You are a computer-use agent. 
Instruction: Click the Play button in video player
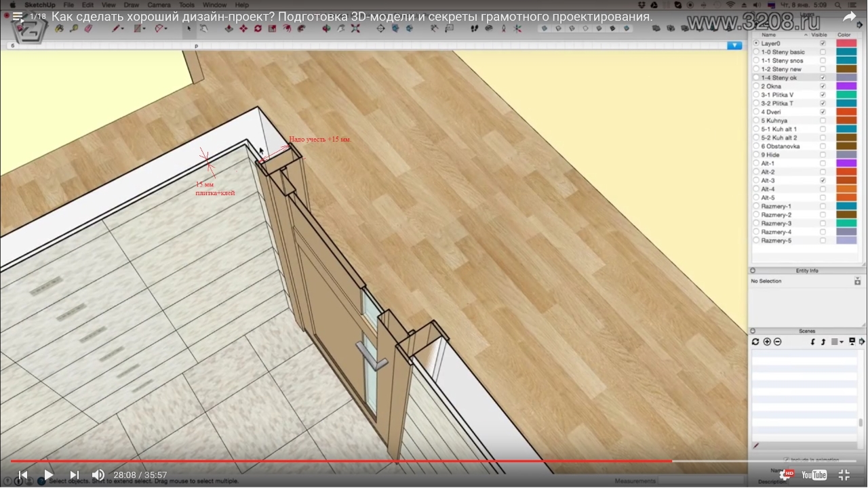pos(48,475)
